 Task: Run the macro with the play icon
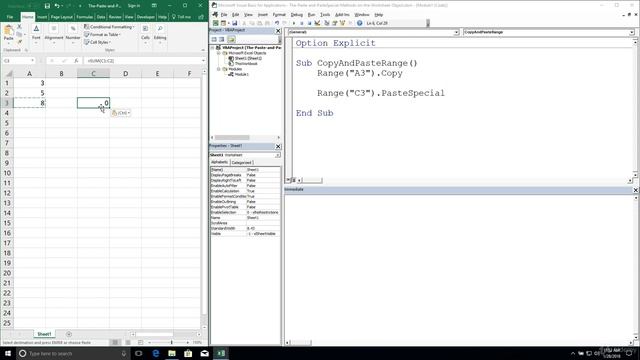[x=293, y=23]
